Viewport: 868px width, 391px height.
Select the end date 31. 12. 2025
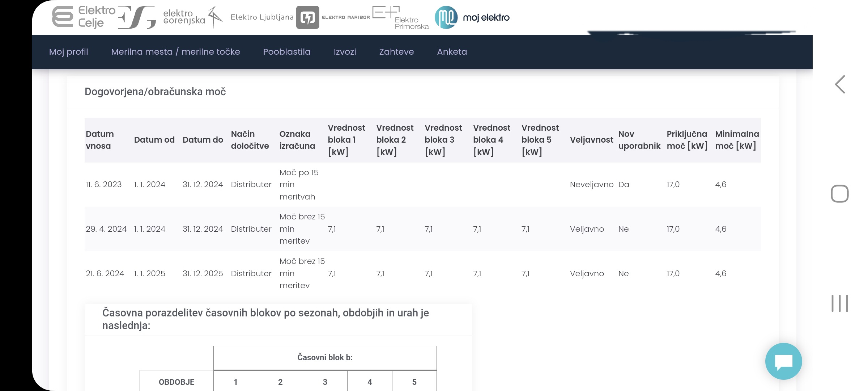point(203,274)
